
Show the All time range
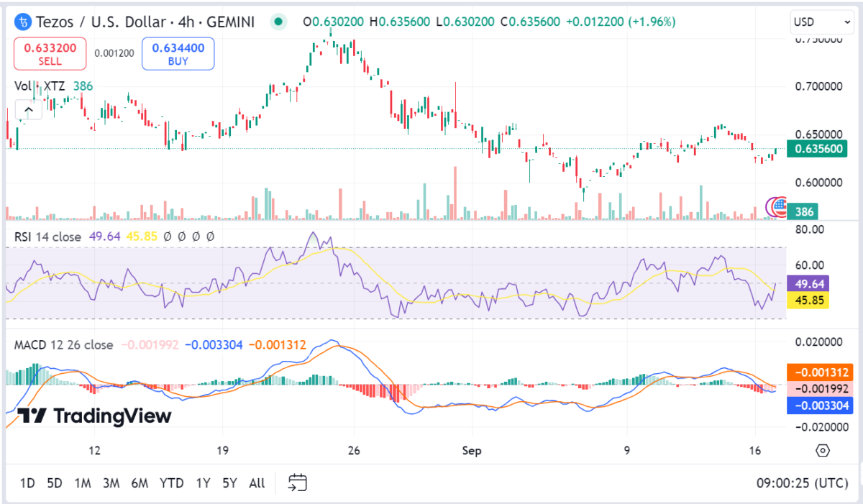pos(257,483)
